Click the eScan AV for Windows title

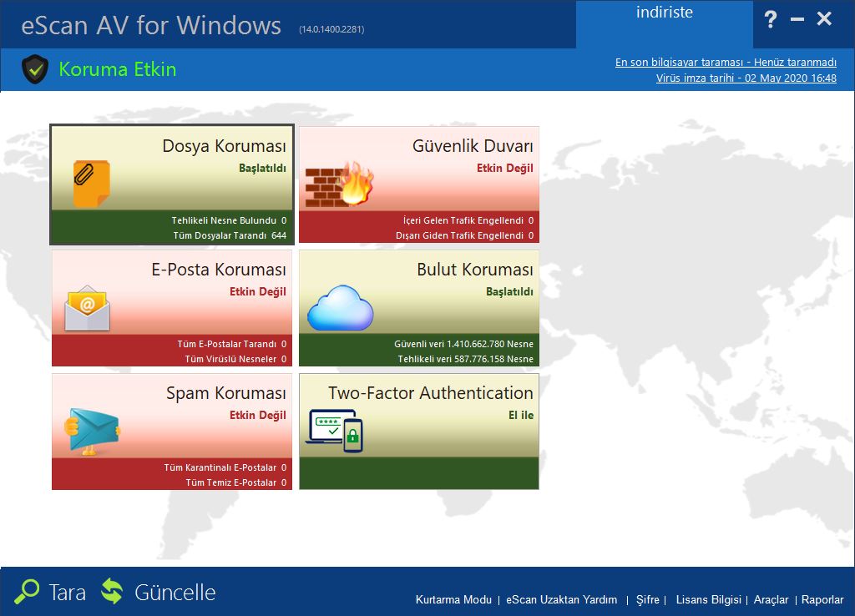coord(151,26)
